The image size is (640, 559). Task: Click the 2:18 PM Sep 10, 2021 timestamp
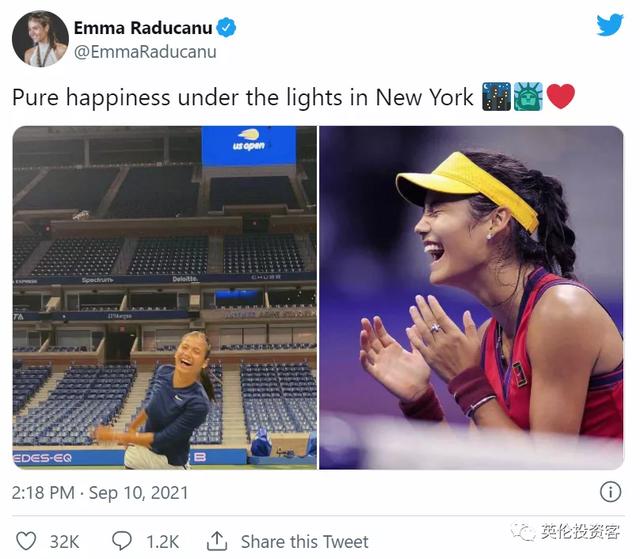tap(100, 492)
